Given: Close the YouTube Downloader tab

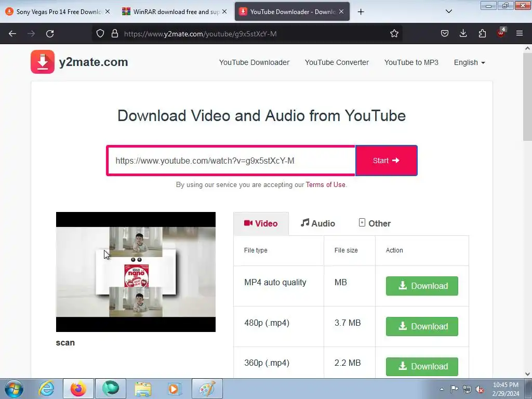Looking at the screenshot, I should click(341, 11).
